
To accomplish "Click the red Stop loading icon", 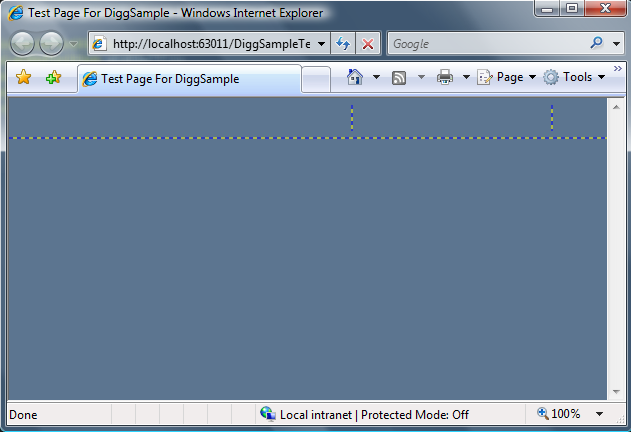I will tap(367, 43).
